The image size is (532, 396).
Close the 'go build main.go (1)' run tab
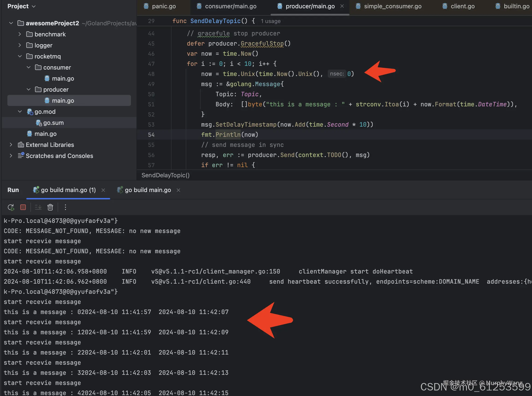click(103, 190)
